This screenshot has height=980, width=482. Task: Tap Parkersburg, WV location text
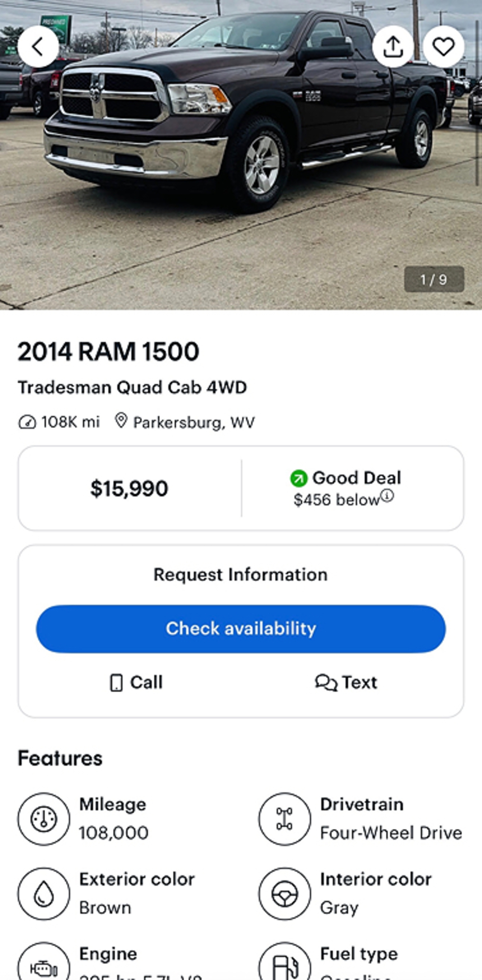(x=193, y=422)
